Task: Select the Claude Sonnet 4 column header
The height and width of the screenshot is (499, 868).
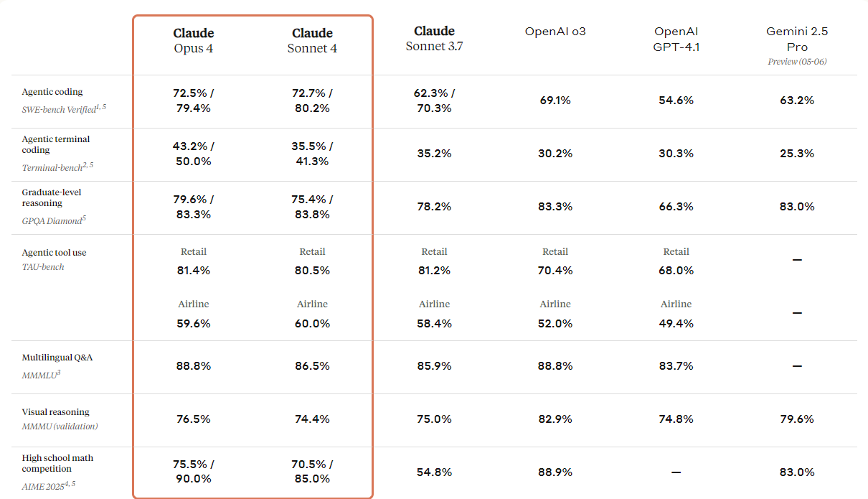Action: click(312, 41)
